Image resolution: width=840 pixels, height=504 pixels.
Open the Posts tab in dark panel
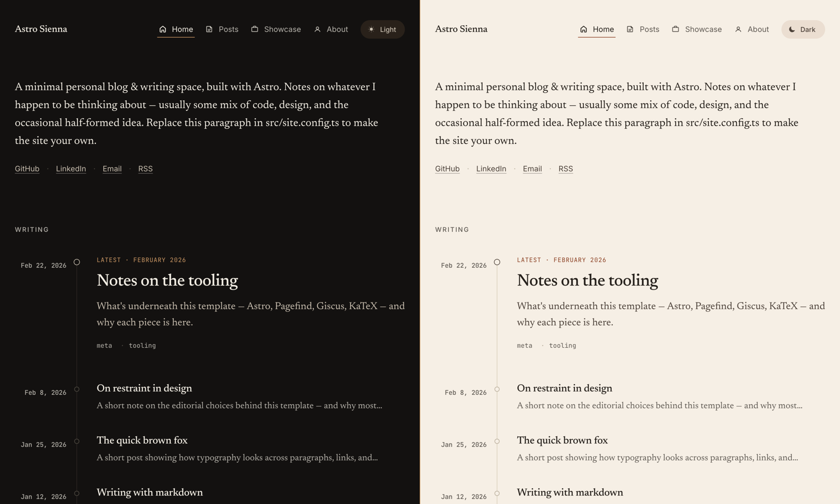222,29
